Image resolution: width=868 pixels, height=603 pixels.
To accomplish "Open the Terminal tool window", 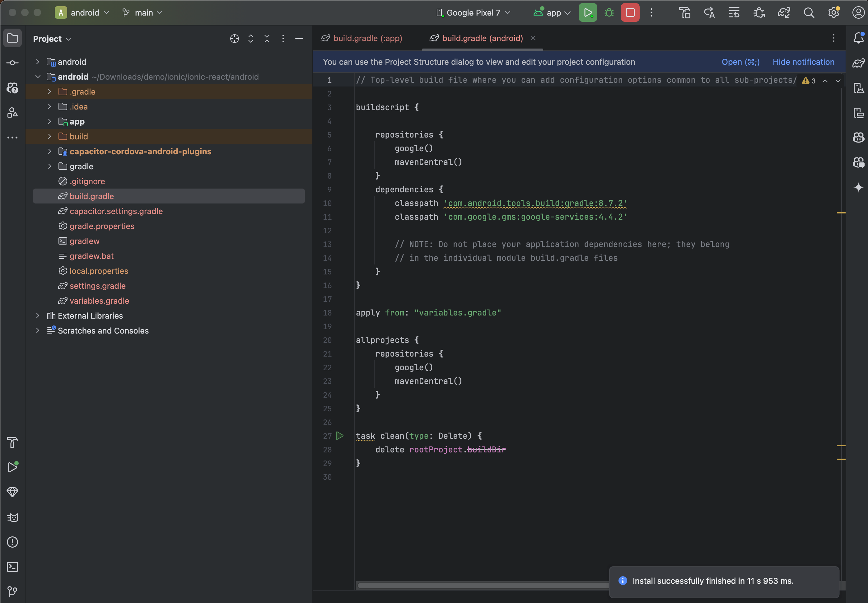I will click(x=12, y=567).
